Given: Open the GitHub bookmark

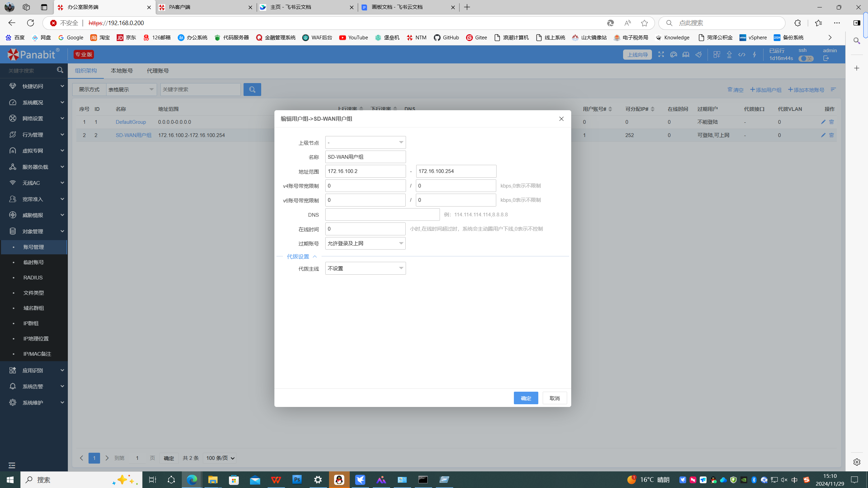Looking at the screenshot, I should [446, 37].
